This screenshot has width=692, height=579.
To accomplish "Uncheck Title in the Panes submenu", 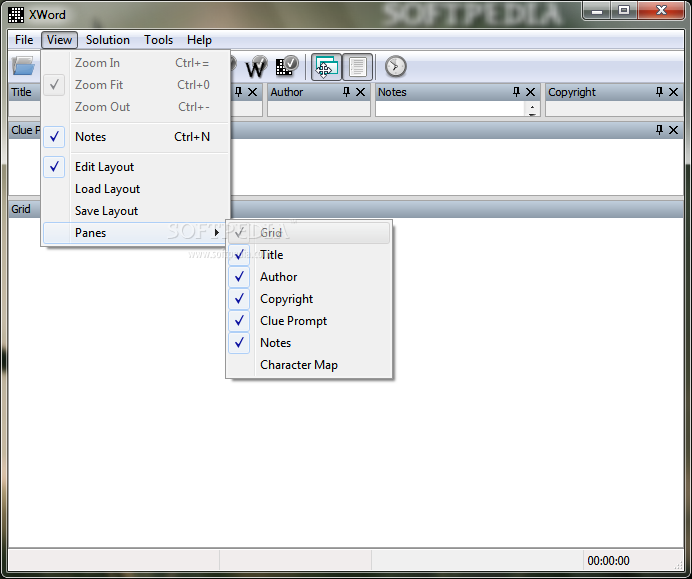I will (309, 255).
